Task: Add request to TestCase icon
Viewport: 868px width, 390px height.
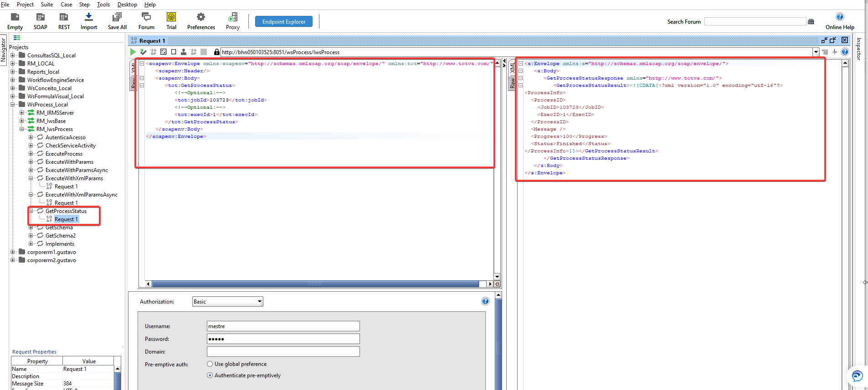Action: pos(143,52)
